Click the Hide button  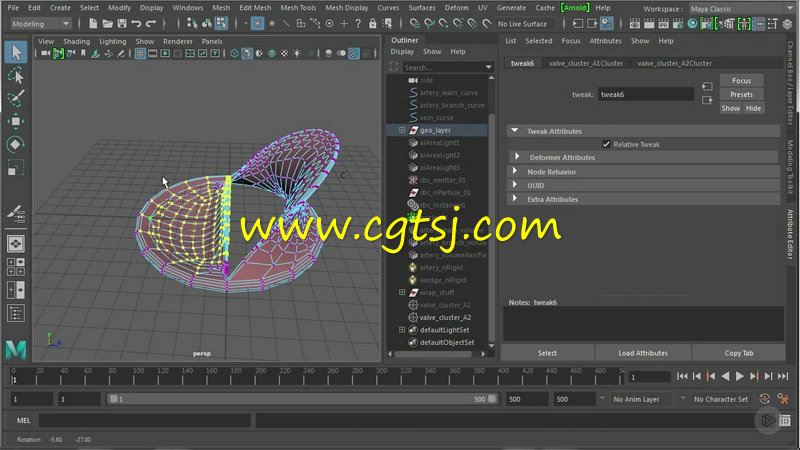pos(753,108)
